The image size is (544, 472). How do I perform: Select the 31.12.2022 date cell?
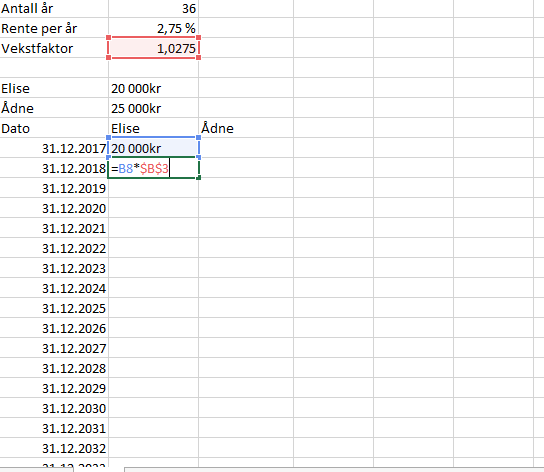(54, 248)
